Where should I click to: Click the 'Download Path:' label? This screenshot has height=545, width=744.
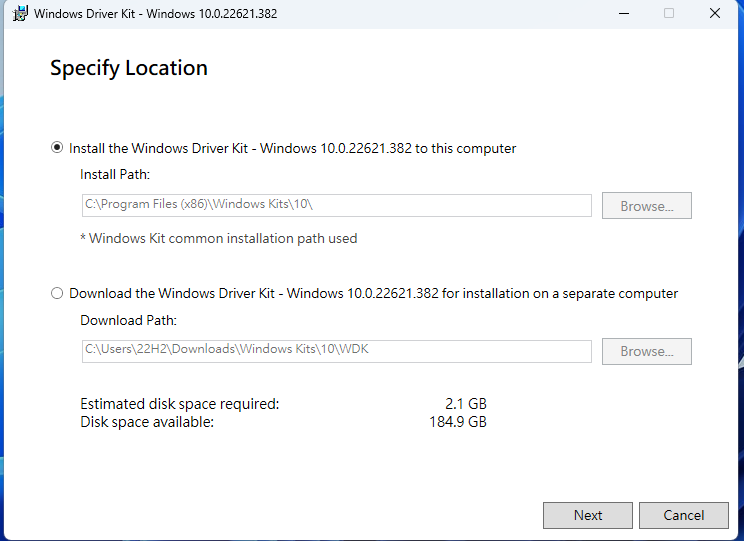129,321
